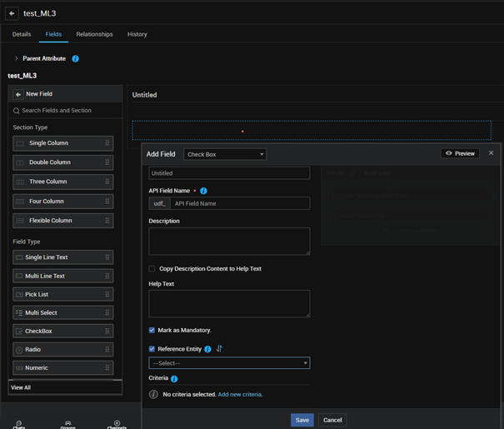Select the Four Column section type

coord(63,201)
